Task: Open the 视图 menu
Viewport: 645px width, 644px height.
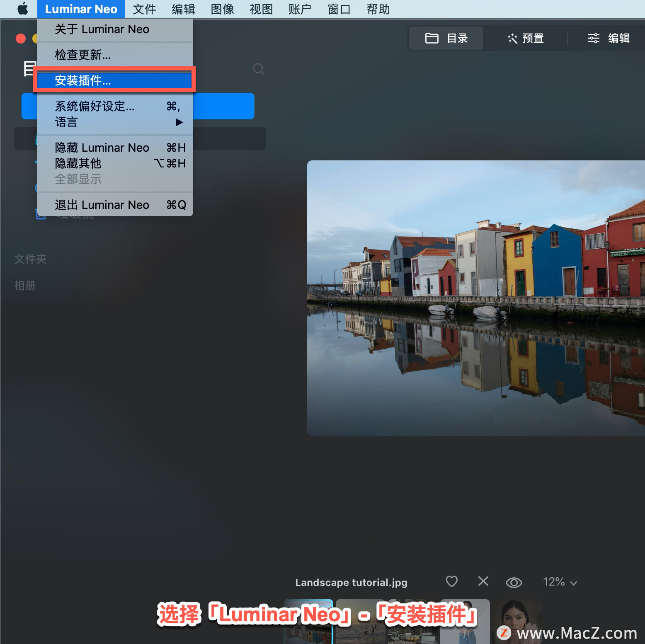Action: pyautogui.click(x=261, y=9)
